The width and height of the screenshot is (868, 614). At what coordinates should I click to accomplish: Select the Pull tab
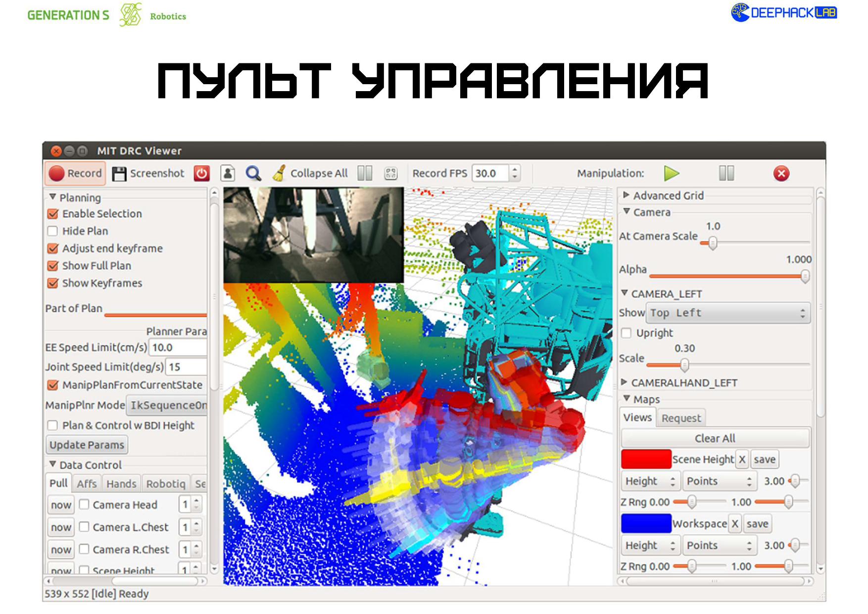point(58,483)
